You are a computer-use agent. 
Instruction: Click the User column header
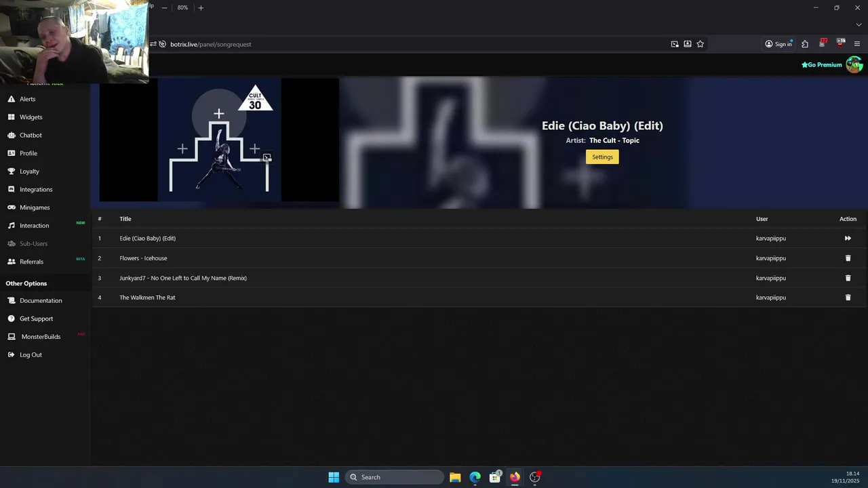coord(762,219)
